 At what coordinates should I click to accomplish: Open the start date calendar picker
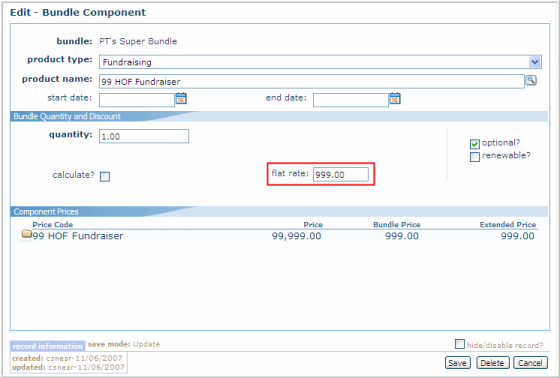[181, 98]
